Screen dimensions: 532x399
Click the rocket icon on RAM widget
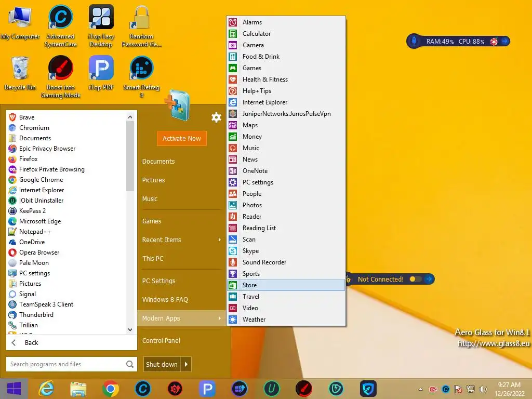[414, 42]
